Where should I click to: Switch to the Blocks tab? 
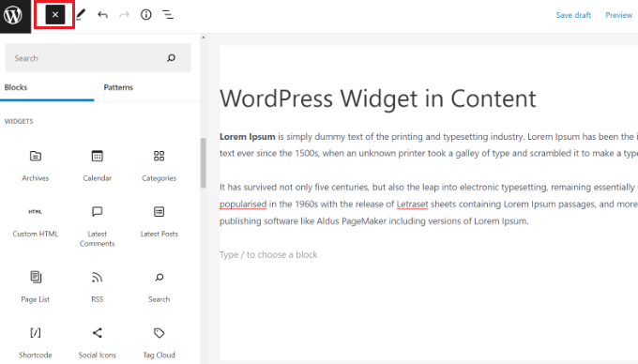pyautogui.click(x=47, y=87)
